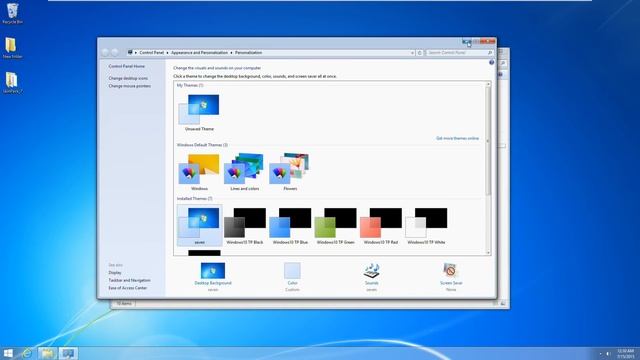This screenshot has width=640, height=360.
Task: Apply the Windows10 TP Green theme
Action: (x=336, y=223)
